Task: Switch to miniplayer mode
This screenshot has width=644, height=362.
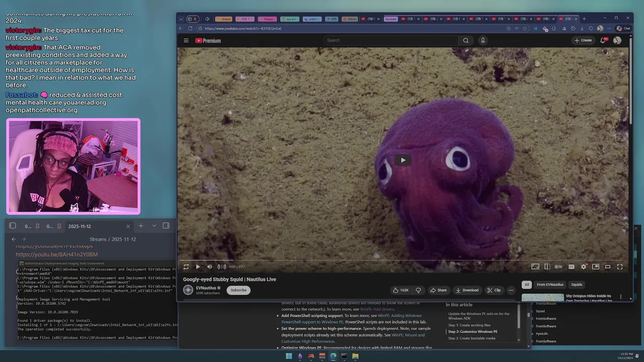Action: point(596,266)
